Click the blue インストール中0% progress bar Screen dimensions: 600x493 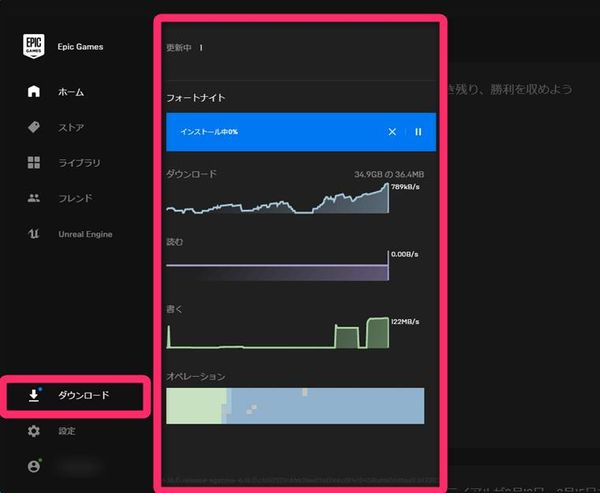click(x=301, y=132)
